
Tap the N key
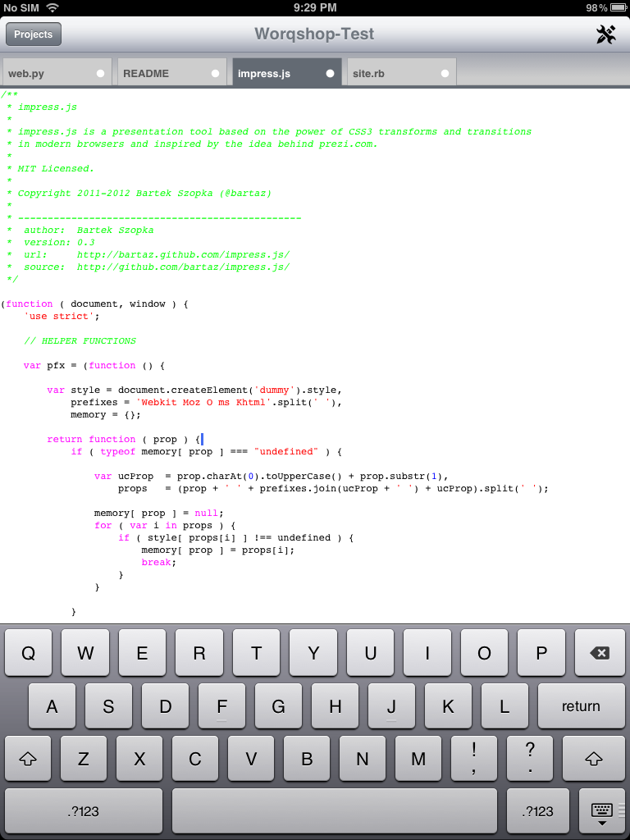pos(363,759)
